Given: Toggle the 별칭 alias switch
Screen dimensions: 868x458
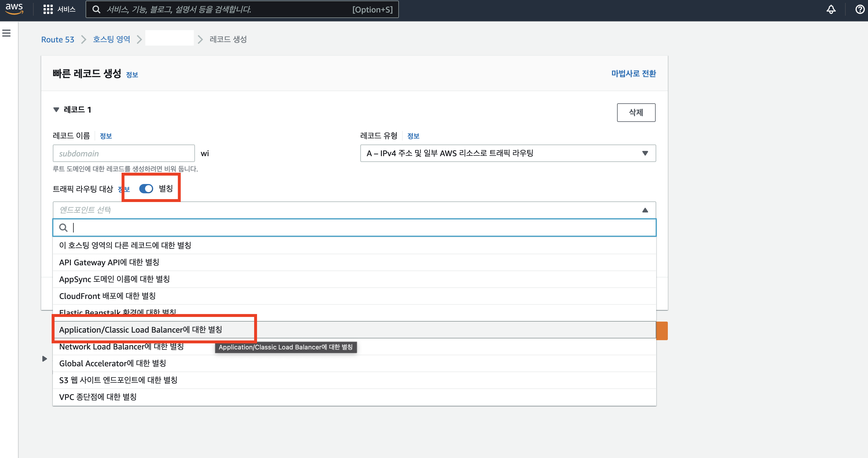Looking at the screenshot, I should (146, 189).
